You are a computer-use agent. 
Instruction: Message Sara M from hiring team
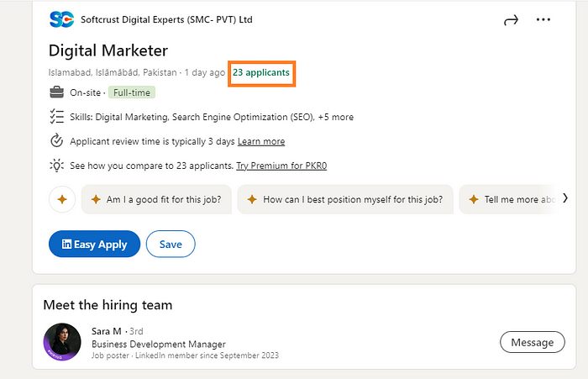(x=532, y=342)
